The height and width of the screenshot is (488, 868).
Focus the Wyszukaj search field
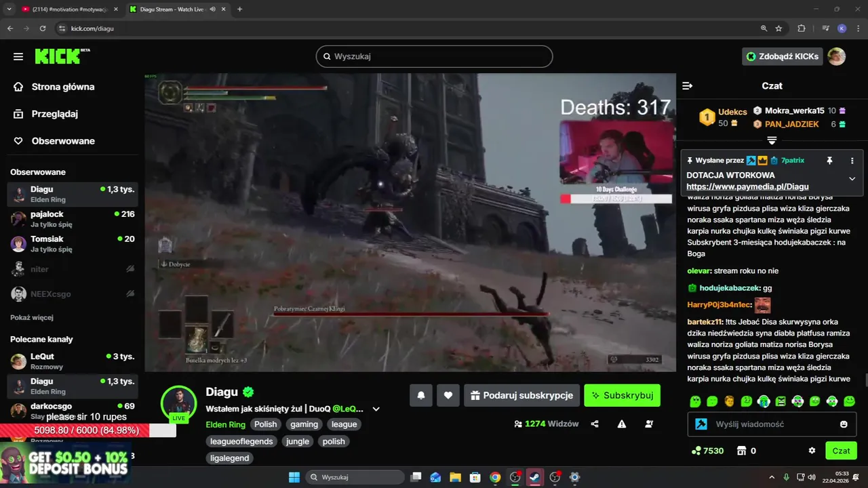[434, 56]
